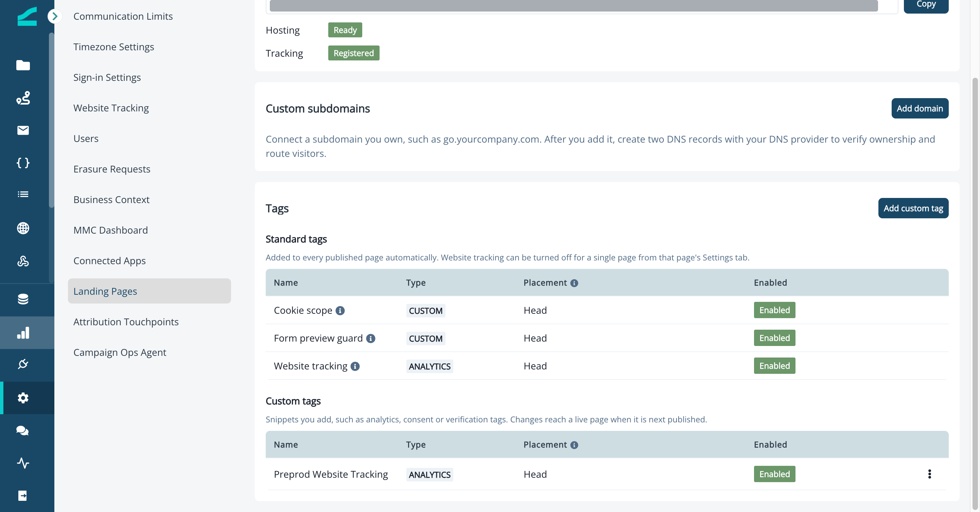Click the Add custom tag button
Screen dimensions: 980x512
[x=913, y=208]
